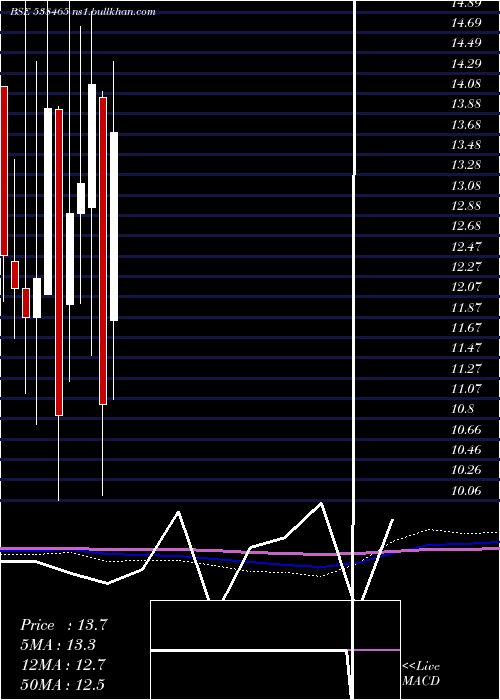Click the 11.27 price axis label
The image size is (500, 700).
tap(466, 368)
